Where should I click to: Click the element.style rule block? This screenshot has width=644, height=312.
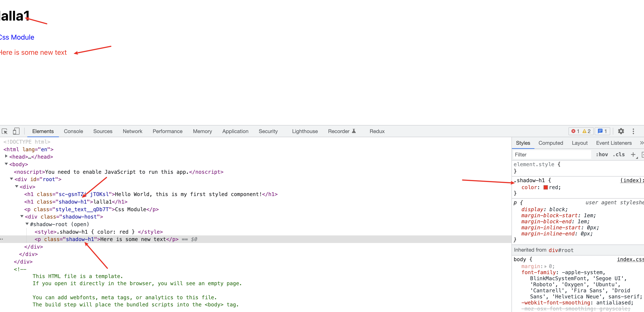578,168
